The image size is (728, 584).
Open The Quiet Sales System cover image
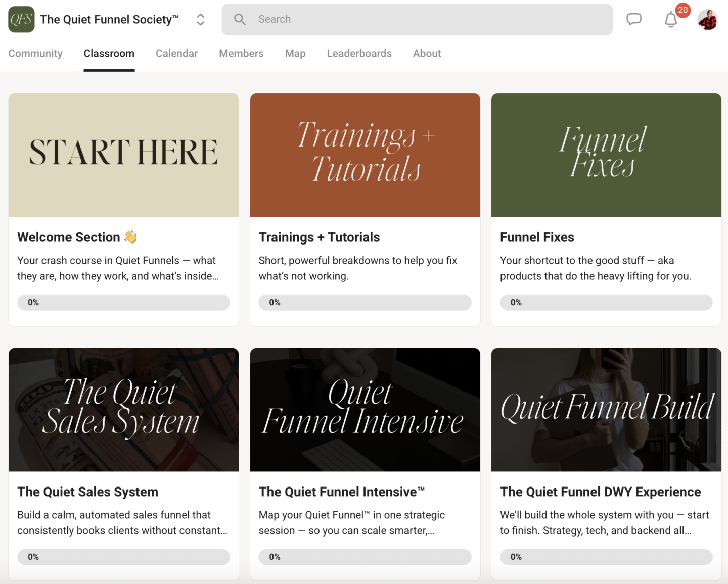point(123,410)
